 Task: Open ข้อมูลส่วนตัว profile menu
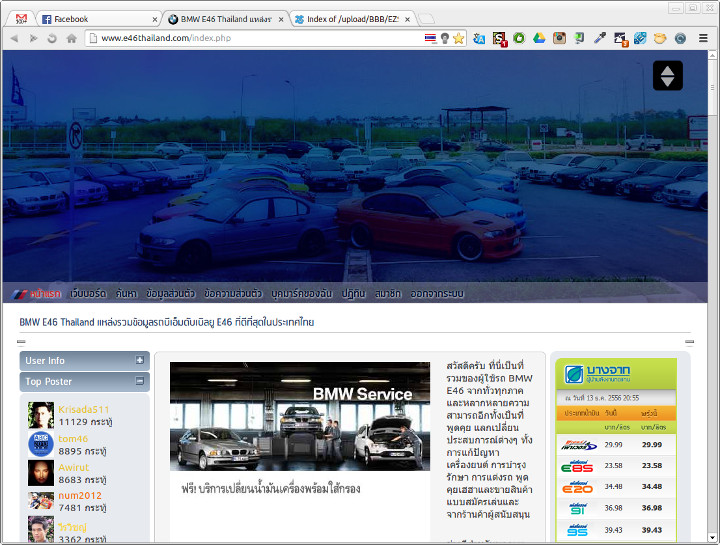pos(170,294)
